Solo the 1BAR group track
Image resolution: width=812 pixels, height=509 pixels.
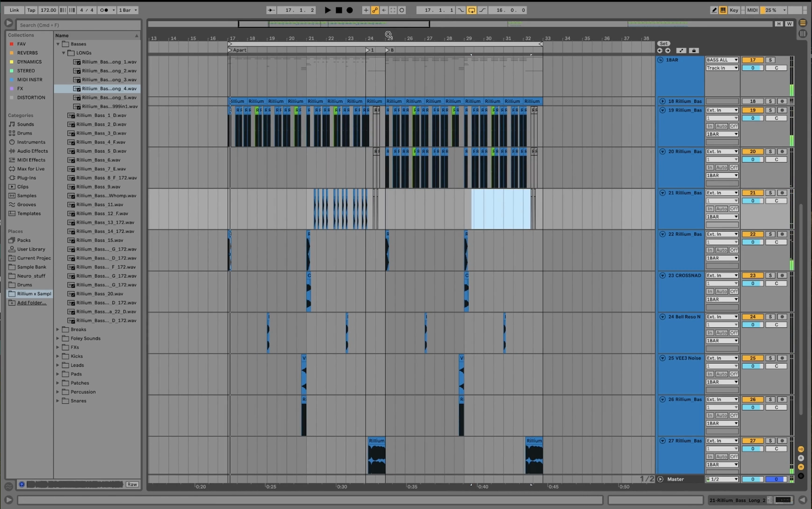pyautogui.click(x=770, y=60)
